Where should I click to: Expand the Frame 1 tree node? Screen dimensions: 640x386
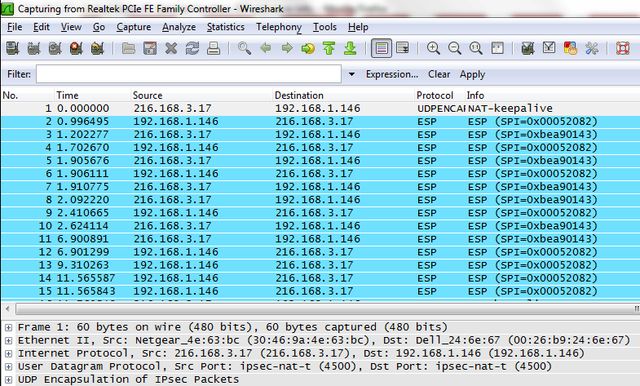coord(8,327)
